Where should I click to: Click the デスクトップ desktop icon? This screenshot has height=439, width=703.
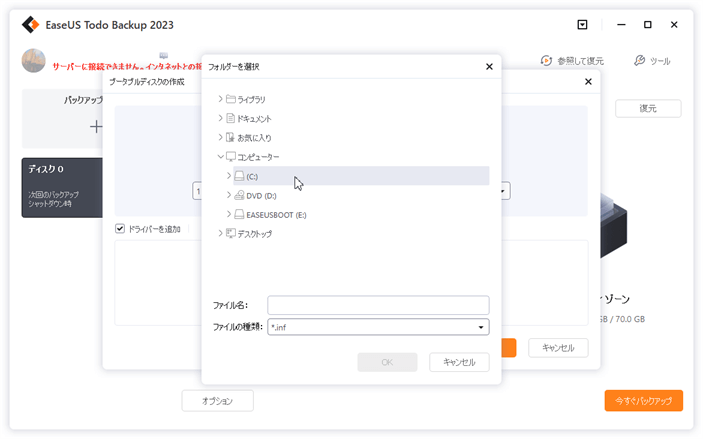pos(230,233)
